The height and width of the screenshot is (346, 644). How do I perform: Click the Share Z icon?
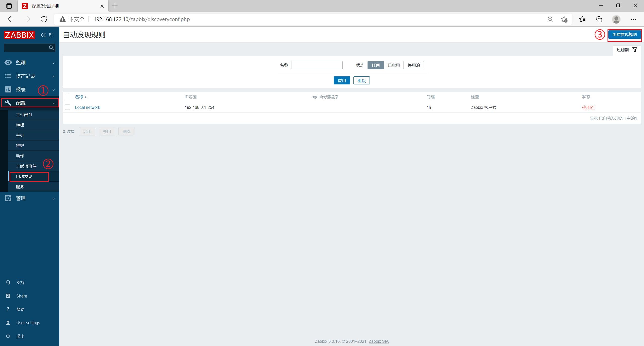click(x=8, y=296)
